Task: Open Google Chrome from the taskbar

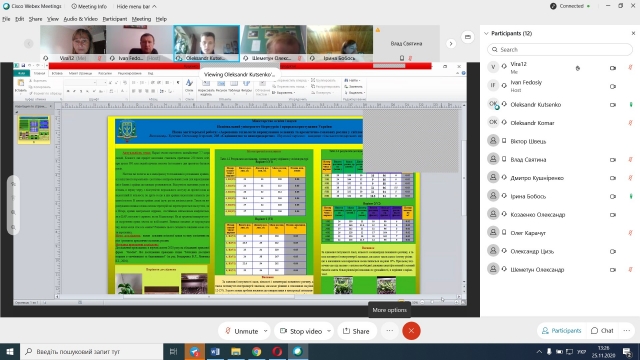Action: click(256, 351)
